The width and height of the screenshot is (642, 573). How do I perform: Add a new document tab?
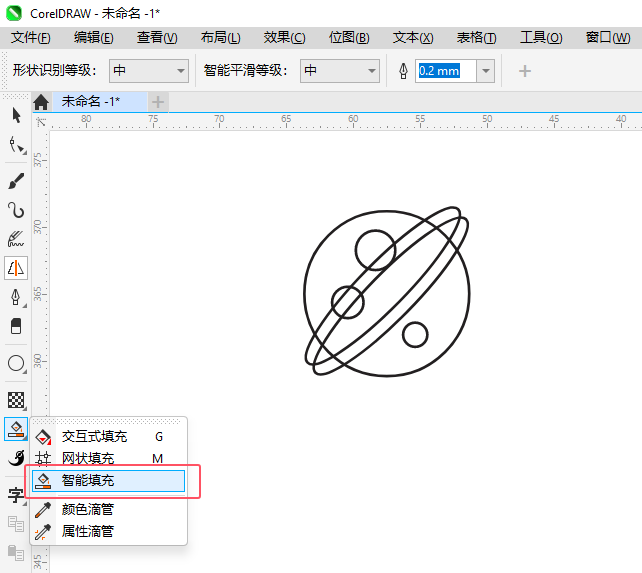coord(158,102)
